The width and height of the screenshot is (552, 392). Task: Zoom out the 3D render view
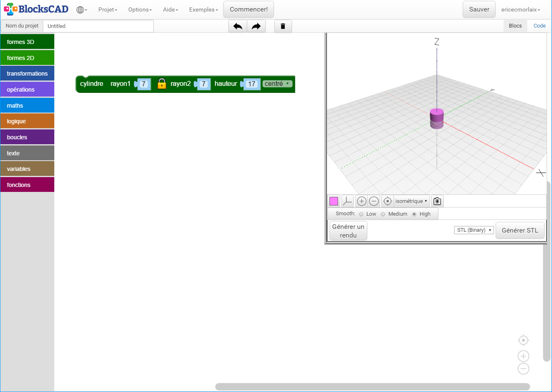coord(374,201)
